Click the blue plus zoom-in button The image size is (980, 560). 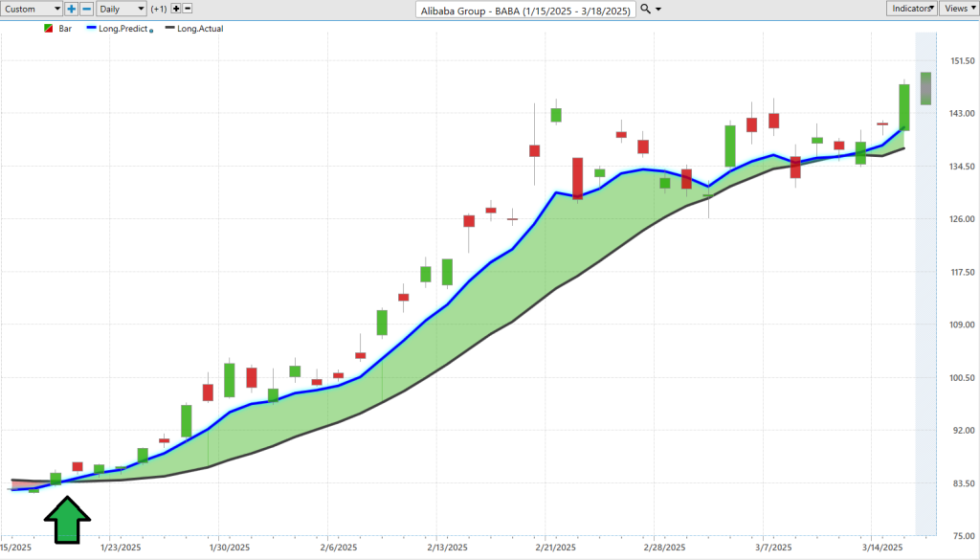tap(72, 9)
